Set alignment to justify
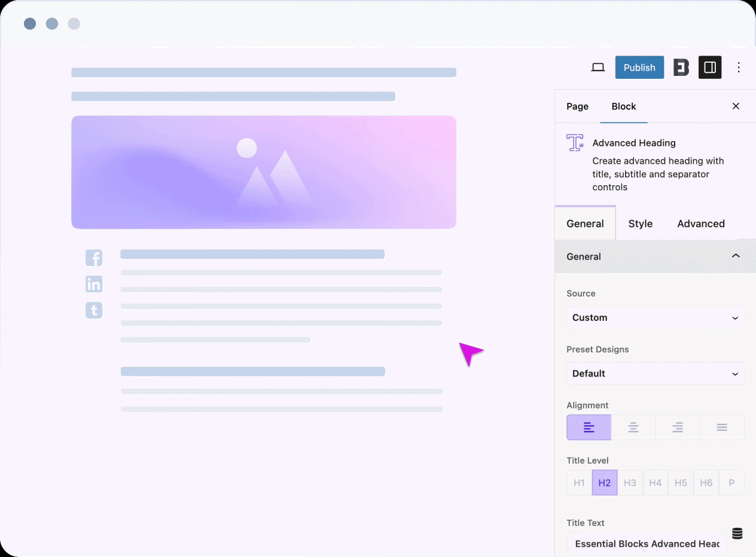 [722, 427]
